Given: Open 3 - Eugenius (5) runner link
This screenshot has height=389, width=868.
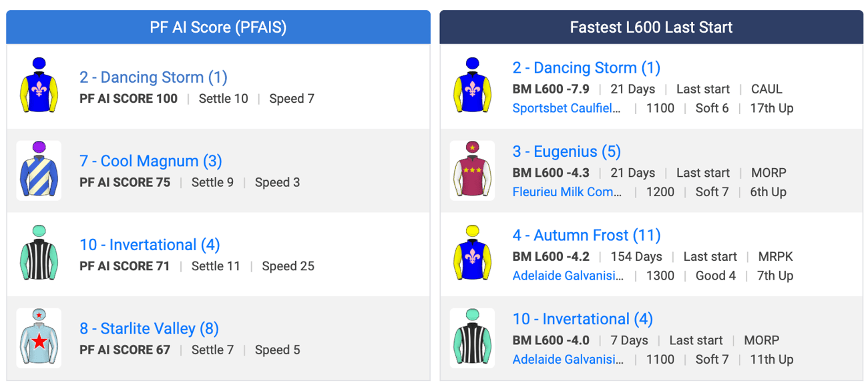Looking at the screenshot, I should [567, 151].
